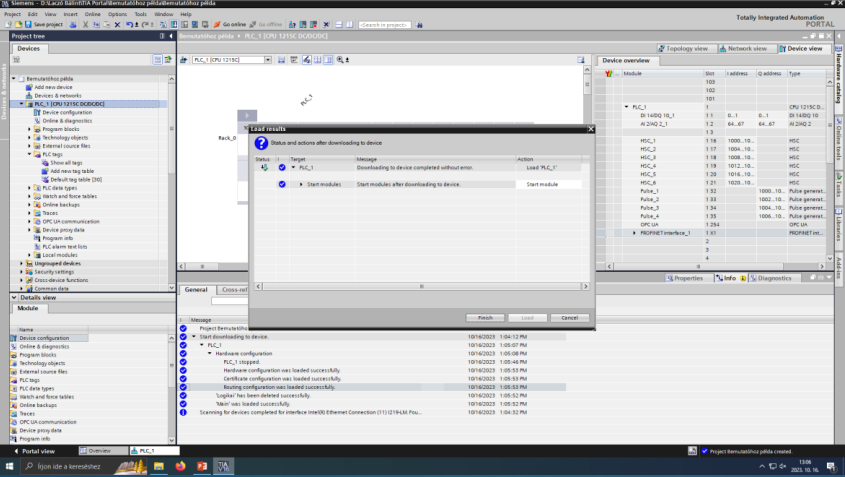Open PowerPoint from the Windows taskbar
The width and height of the screenshot is (845, 477).
[202, 466]
